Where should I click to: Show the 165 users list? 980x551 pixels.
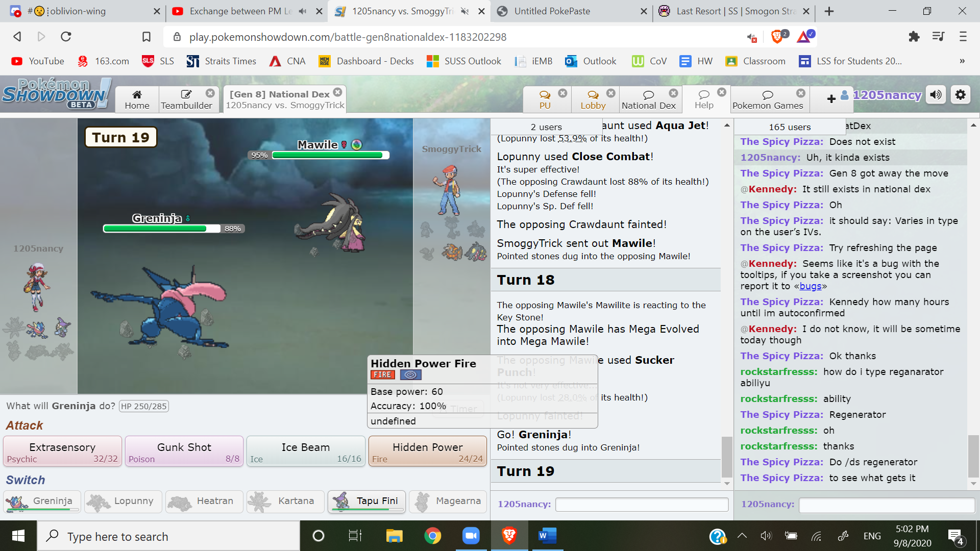pos(790,127)
